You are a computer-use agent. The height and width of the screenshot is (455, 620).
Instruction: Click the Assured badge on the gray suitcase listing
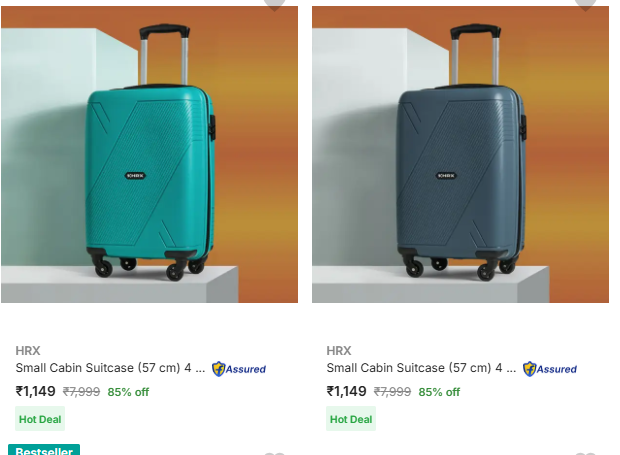[550, 369]
